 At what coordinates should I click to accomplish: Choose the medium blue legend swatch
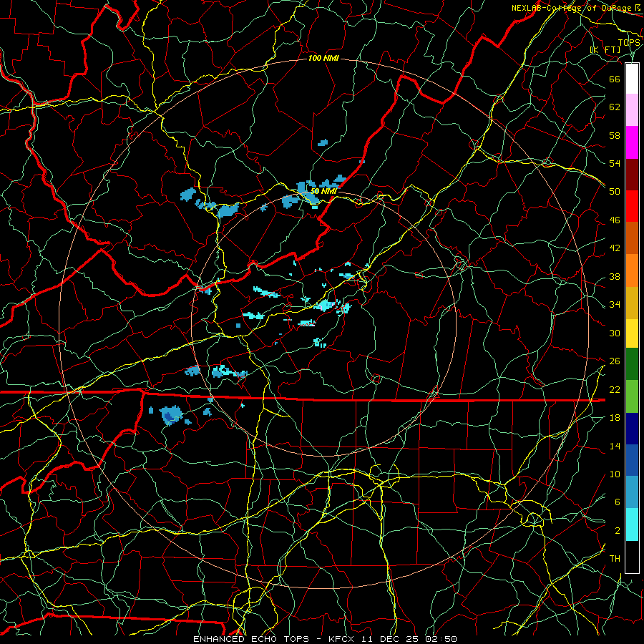pos(632,460)
